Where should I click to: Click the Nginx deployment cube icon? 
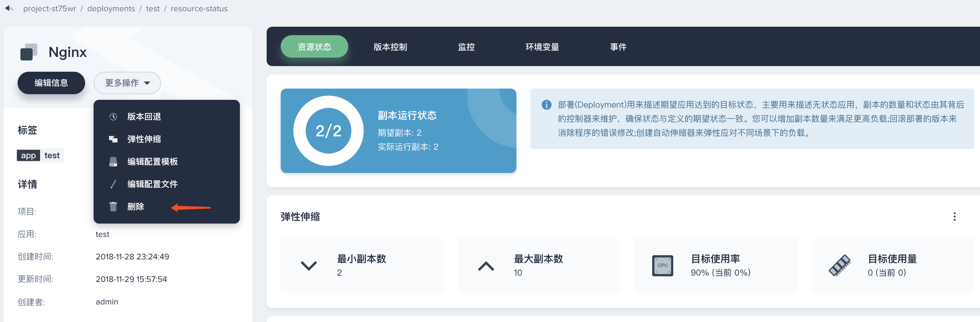[28, 52]
